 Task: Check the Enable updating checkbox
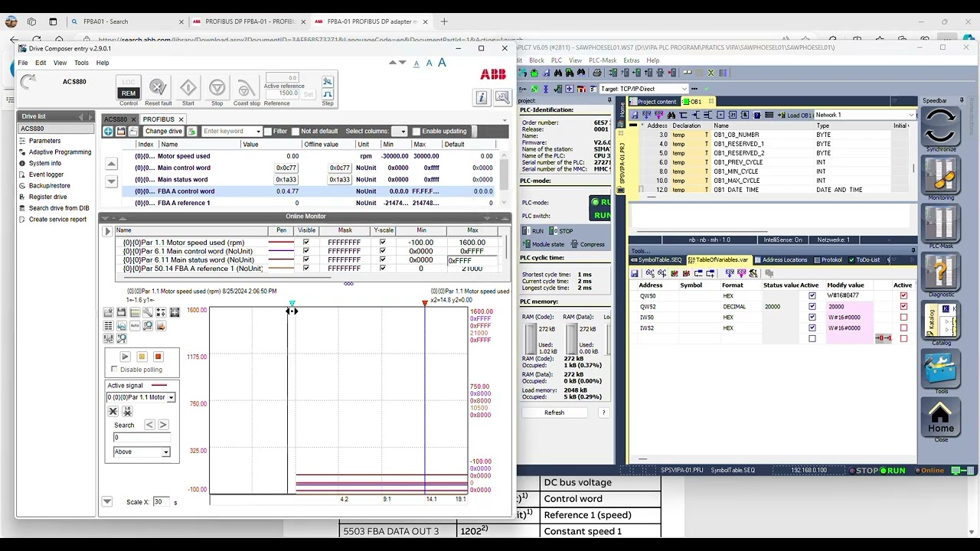[x=416, y=132]
